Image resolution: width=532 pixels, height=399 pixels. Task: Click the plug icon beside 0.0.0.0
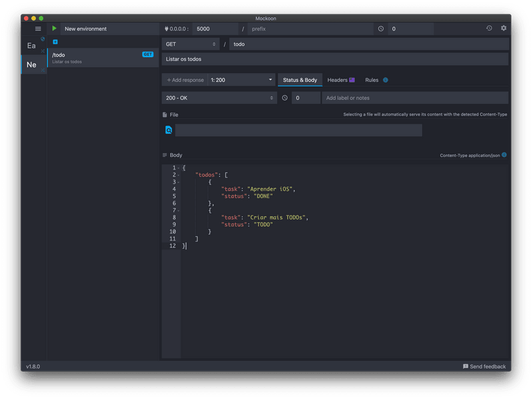(x=166, y=29)
